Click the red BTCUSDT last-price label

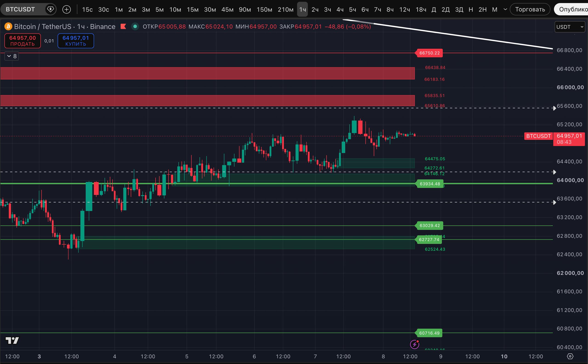click(539, 136)
